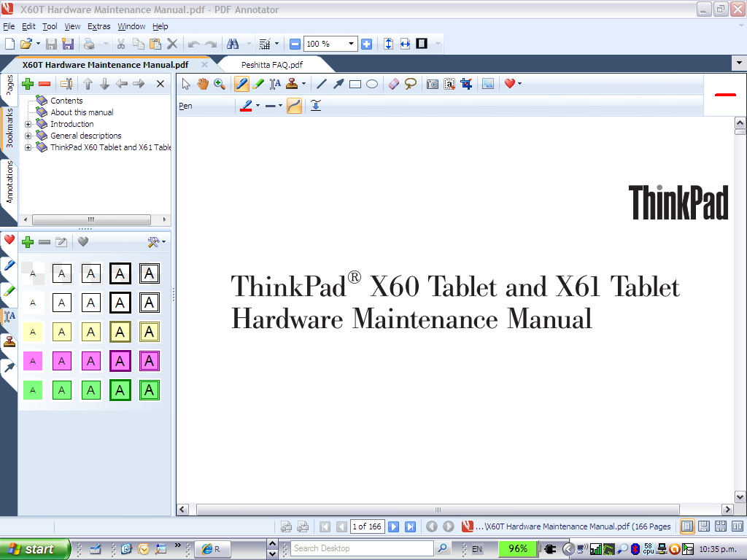This screenshot has width=747, height=560.
Task: Toggle full screen mode icon
Action: (x=422, y=44)
